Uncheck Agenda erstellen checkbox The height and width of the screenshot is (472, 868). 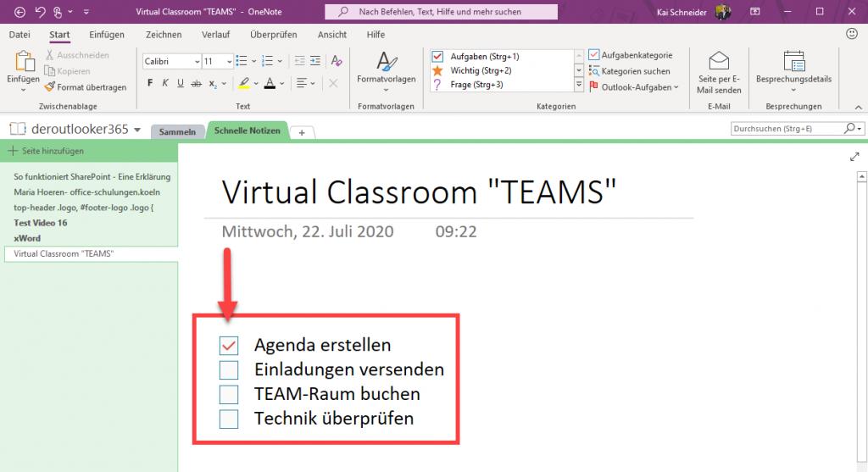coord(229,346)
